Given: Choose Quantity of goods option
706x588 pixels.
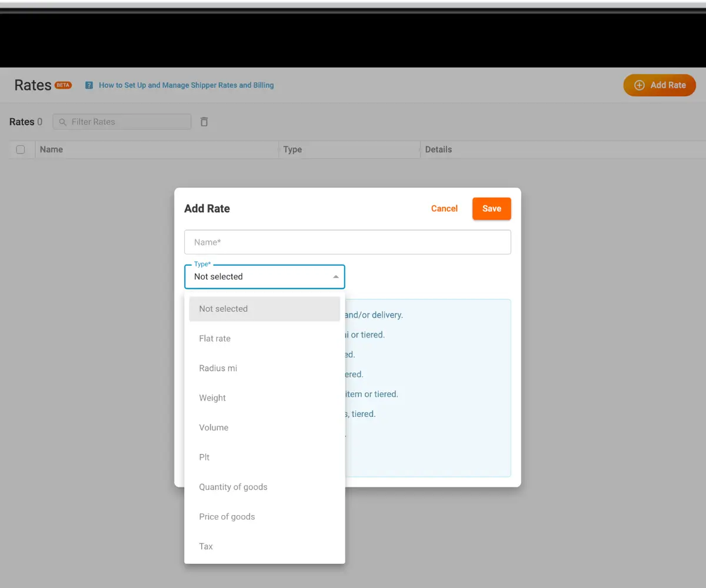Looking at the screenshot, I should coord(265,487).
